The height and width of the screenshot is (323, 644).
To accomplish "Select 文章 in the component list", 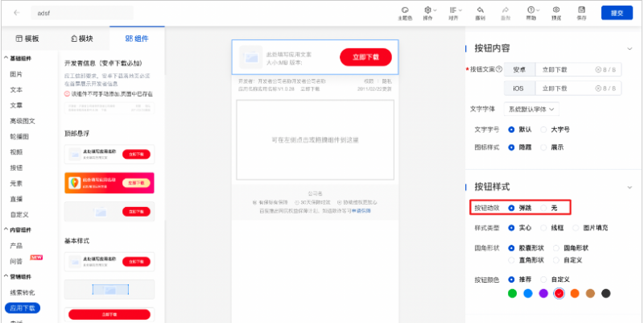I will coord(16,106).
